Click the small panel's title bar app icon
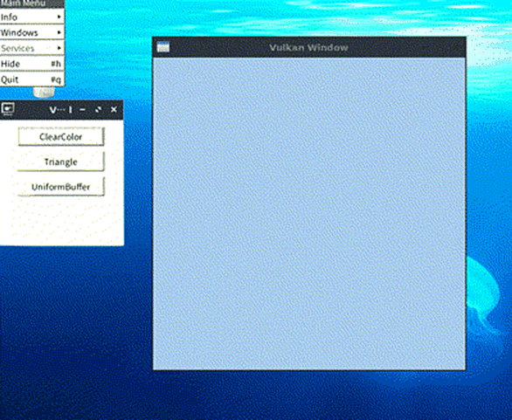This screenshot has height=420, width=512. [8, 109]
